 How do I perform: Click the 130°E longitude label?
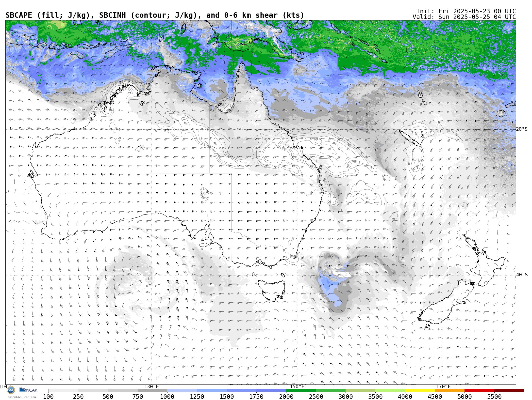coord(151,387)
